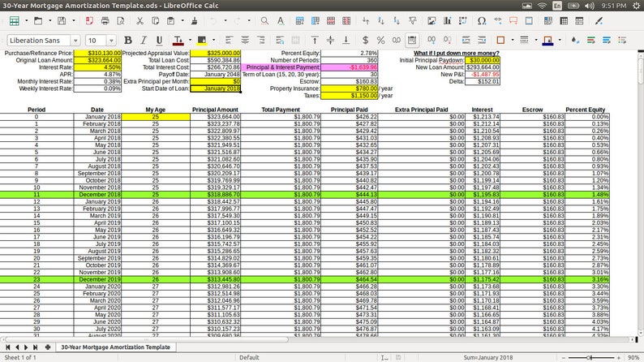Apply yellow highlighting color

pyautogui.click(x=202, y=40)
